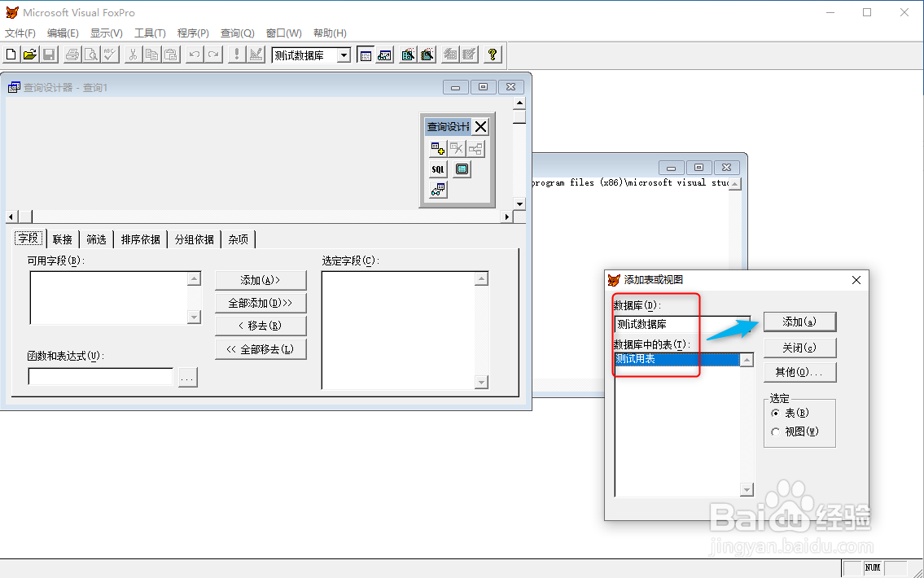924x578 pixels.
Task: Create a new file from the toolbar
Action: (11, 55)
